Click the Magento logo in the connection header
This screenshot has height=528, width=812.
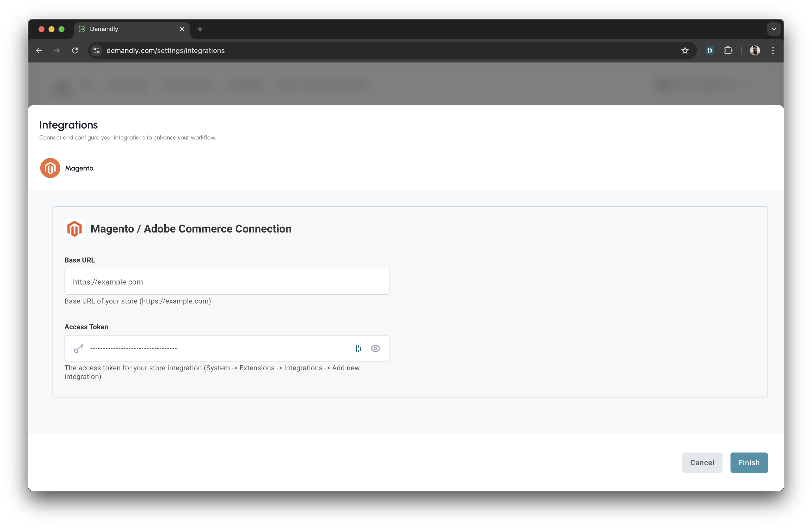pyautogui.click(x=74, y=229)
